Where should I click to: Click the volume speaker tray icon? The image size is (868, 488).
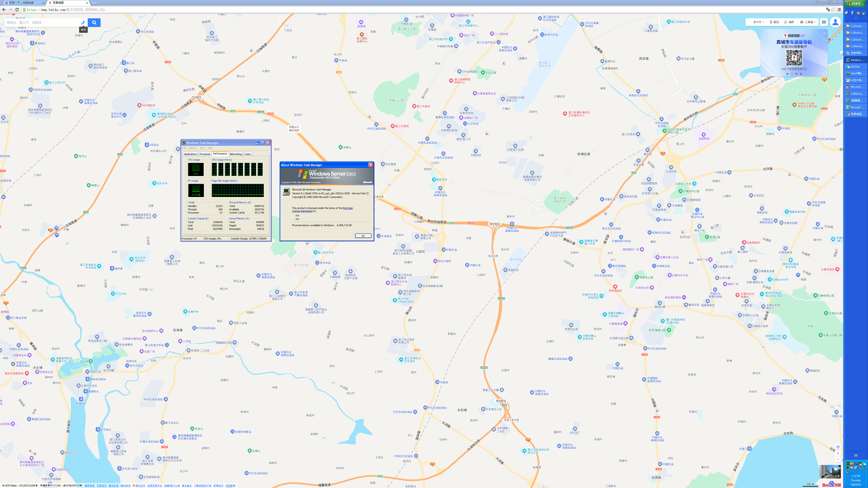point(860,468)
